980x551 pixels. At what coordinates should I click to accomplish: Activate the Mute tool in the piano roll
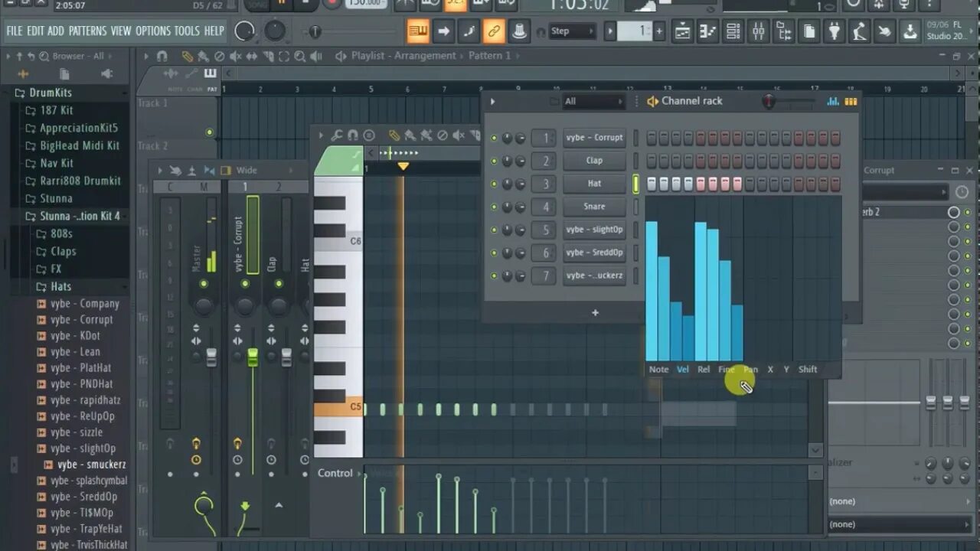pos(459,135)
